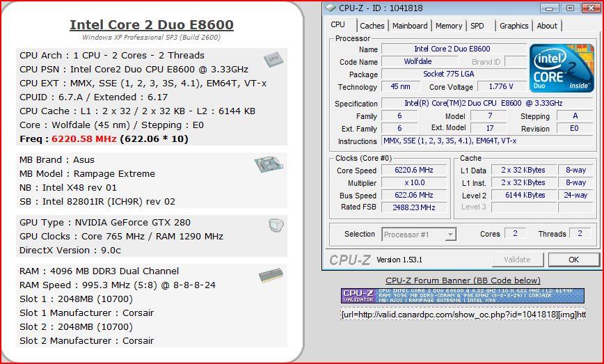604x364 pixels.
Task: Click the Threads count field
Action: pyautogui.click(x=580, y=233)
